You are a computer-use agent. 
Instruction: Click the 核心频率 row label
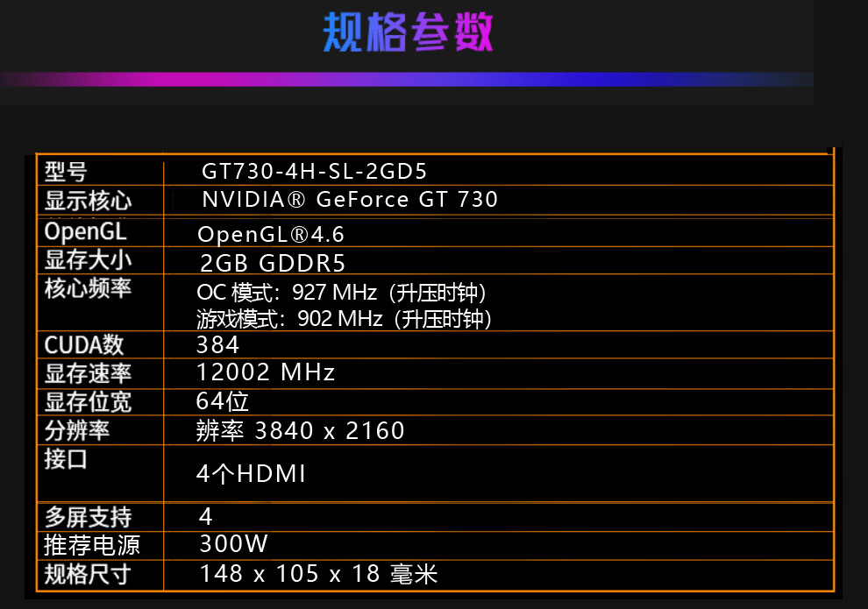pos(88,288)
